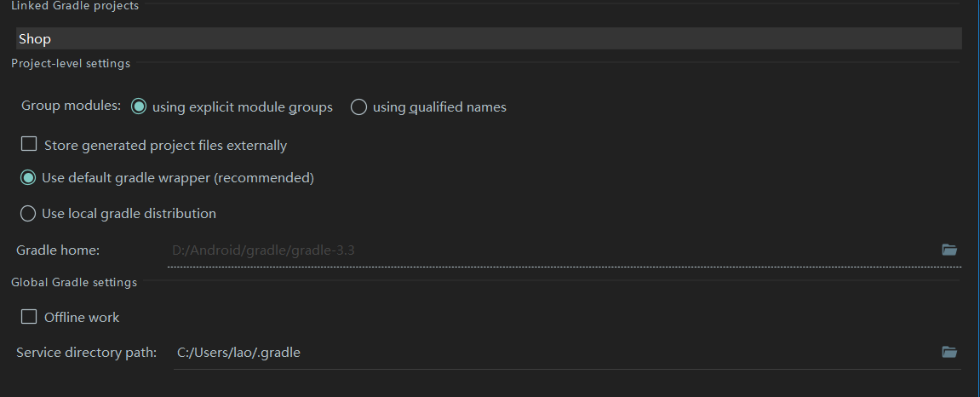This screenshot has width=980, height=397.
Task: Choose Use local gradle distribution radio
Action: (28, 213)
